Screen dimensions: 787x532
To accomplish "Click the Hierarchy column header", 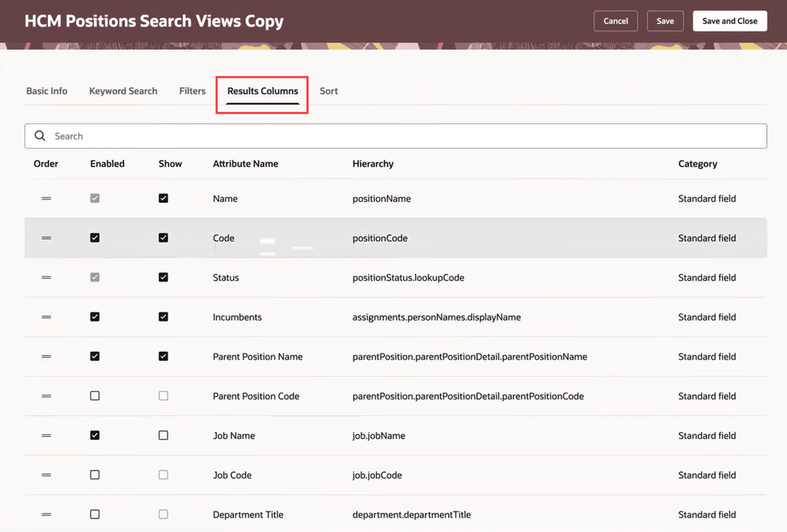I will [x=373, y=164].
